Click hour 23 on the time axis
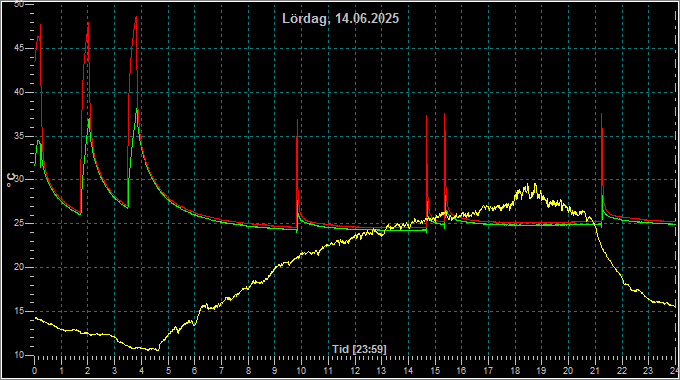This screenshot has width=680, height=380. [x=648, y=371]
